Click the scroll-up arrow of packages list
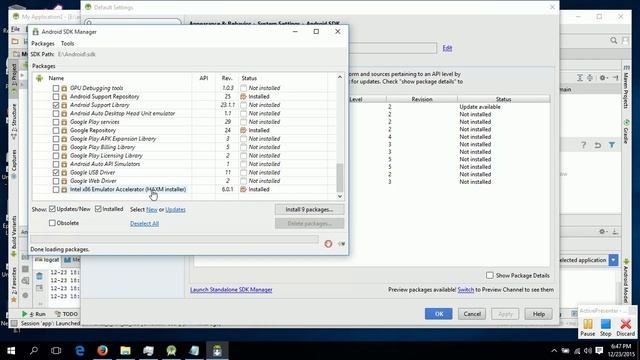The height and width of the screenshot is (360, 640). (340, 77)
